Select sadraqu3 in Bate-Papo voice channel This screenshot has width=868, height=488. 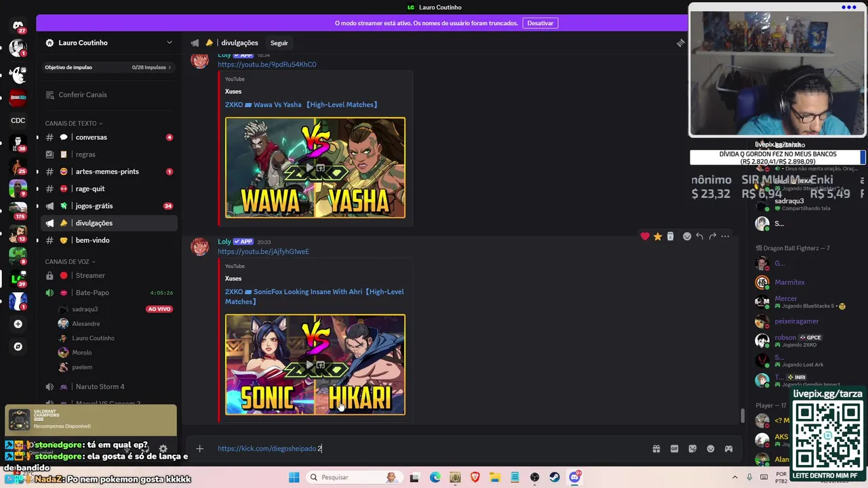pyautogui.click(x=116, y=309)
